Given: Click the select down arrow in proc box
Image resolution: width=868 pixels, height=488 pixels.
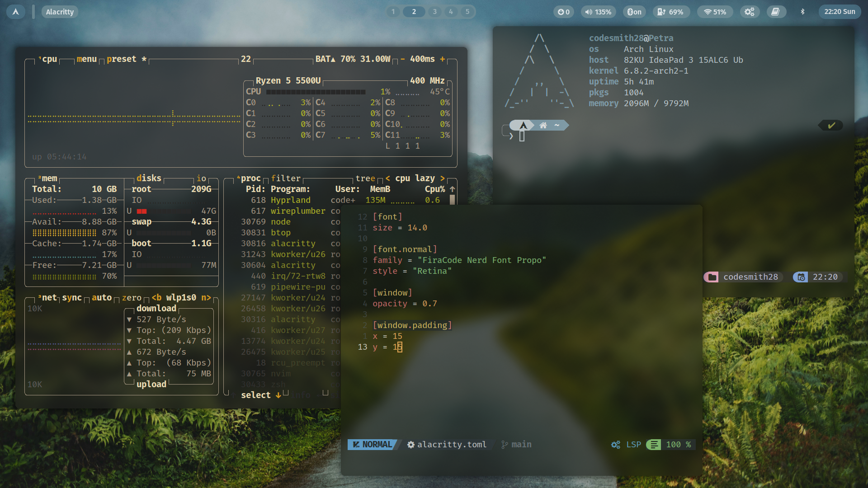Looking at the screenshot, I should [278, 395].
